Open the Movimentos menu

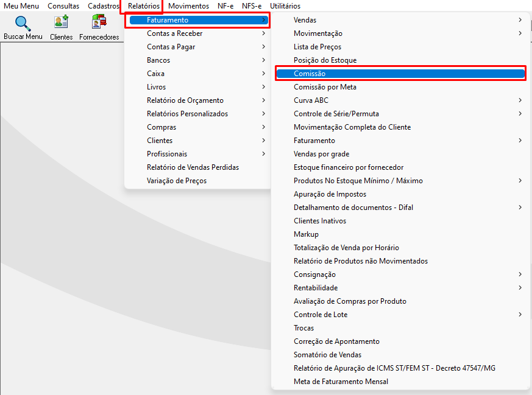[x=189, y=6]
